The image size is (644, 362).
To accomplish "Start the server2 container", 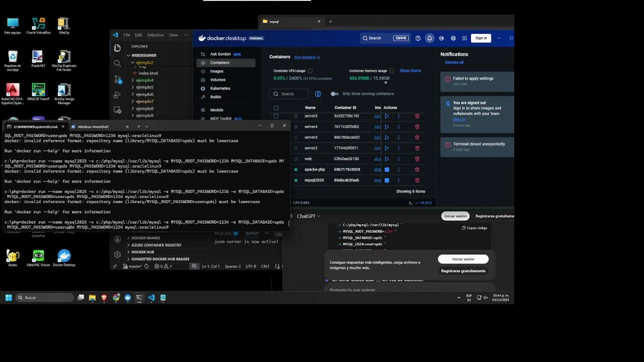I will click(x=386, y=148).
